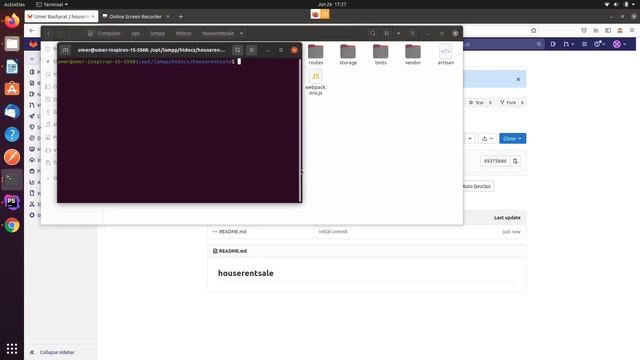Viewport: 640px width, 360px height.
Task: Open the vendor folder in Files
Action: [413, 55]
